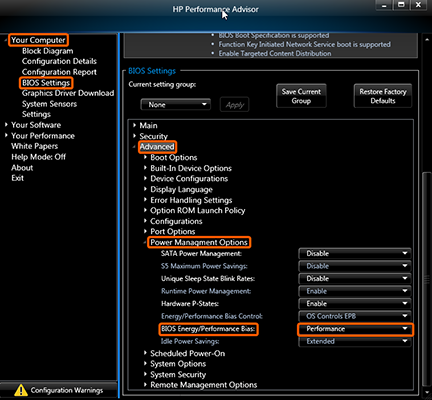The image size is (432, 400).
Task: Open Graphics Driver Download page
Action: pos(68,93)
